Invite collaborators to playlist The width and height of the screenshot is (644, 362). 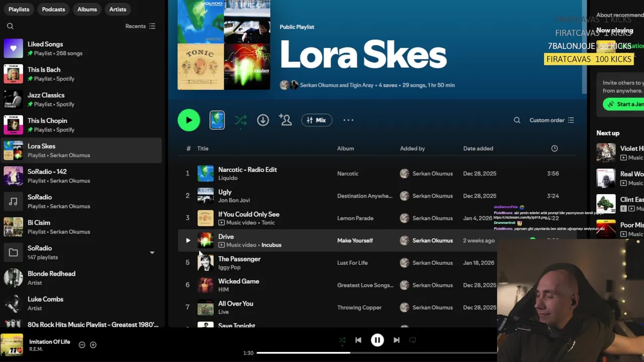286,120
